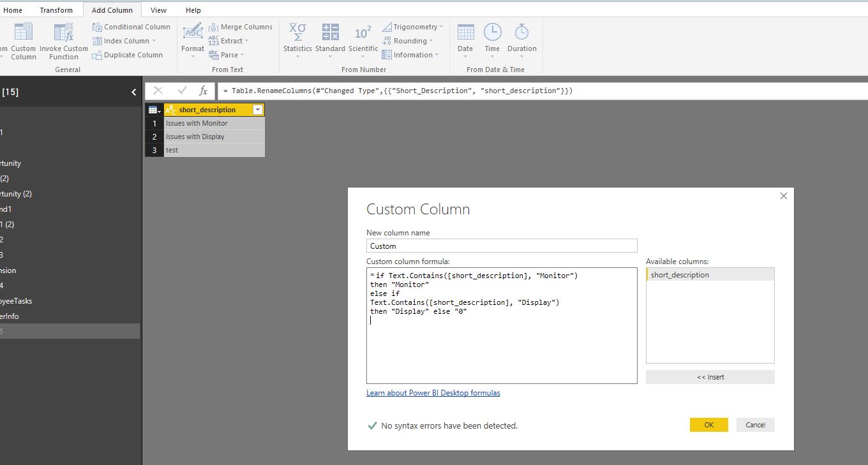Open the Trigonometry dropdown
Screen dimensions: 868x465
tap(413, 27)
